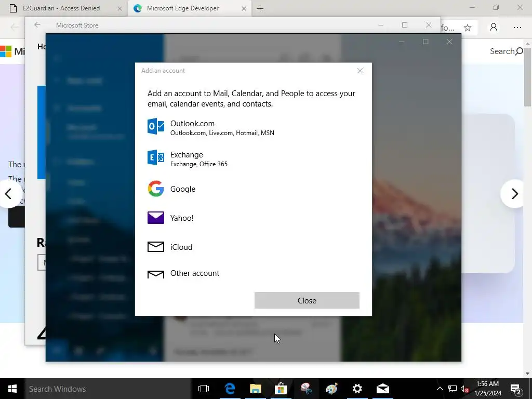Show hidden system tray icons

[x=440, y=389]
